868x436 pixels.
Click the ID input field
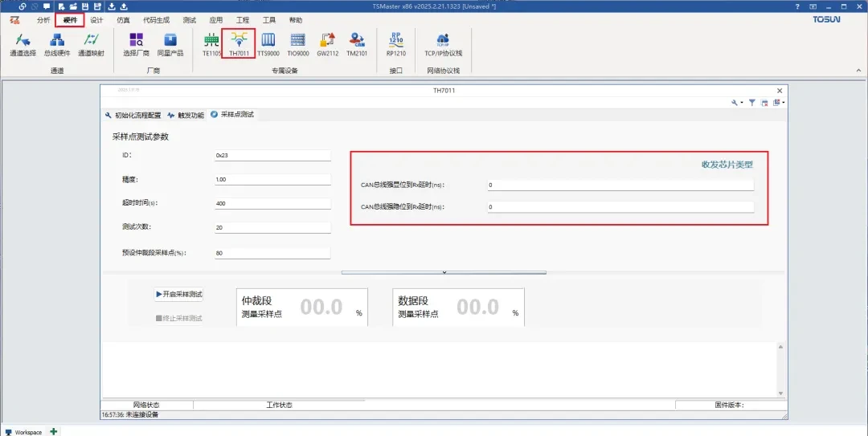coord(272,156)
